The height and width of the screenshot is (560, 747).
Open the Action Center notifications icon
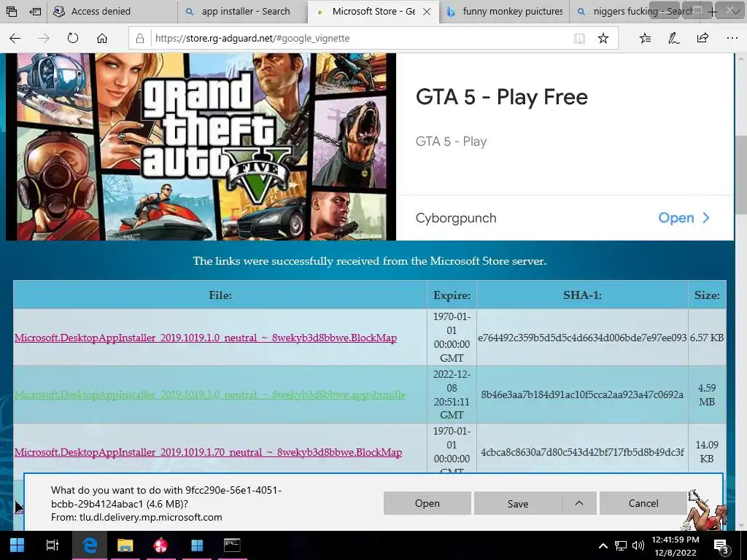click(x=721, y=546)
